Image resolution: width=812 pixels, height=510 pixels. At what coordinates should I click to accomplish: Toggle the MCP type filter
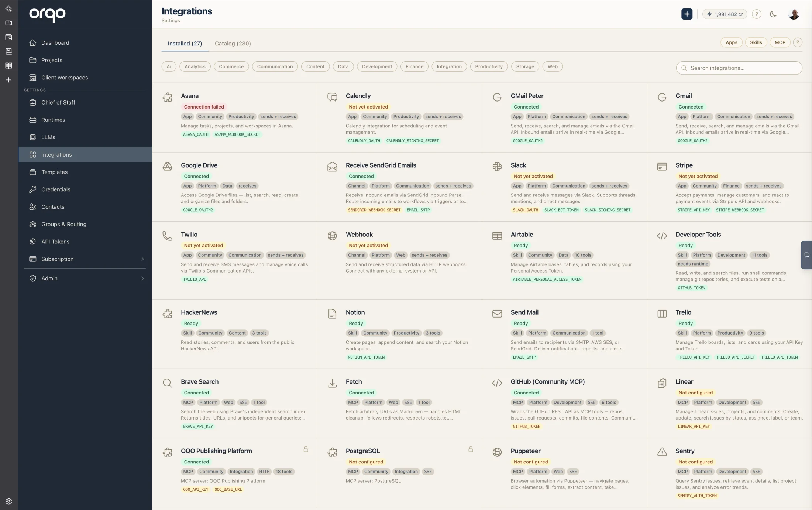tap(780, 42)
